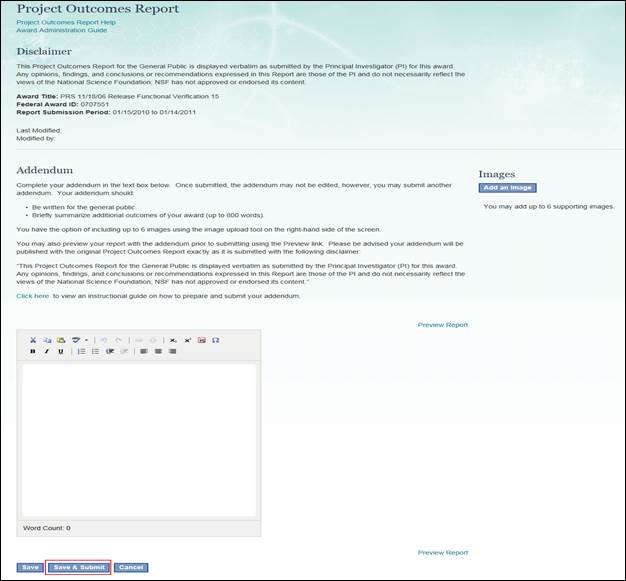Click the 'Disclaimer' heading
Image resolution: width=626 pixels, height=581 pixels.
(44, 52)
